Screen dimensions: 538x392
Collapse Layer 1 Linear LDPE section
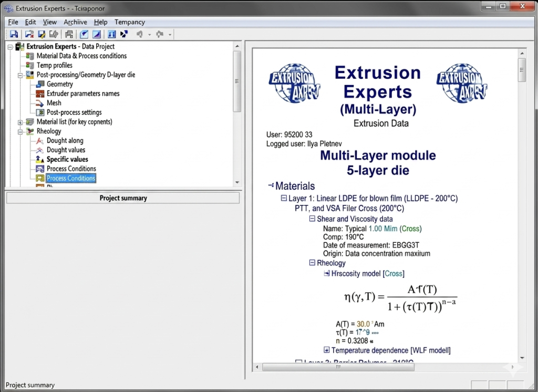click(284, 198)
